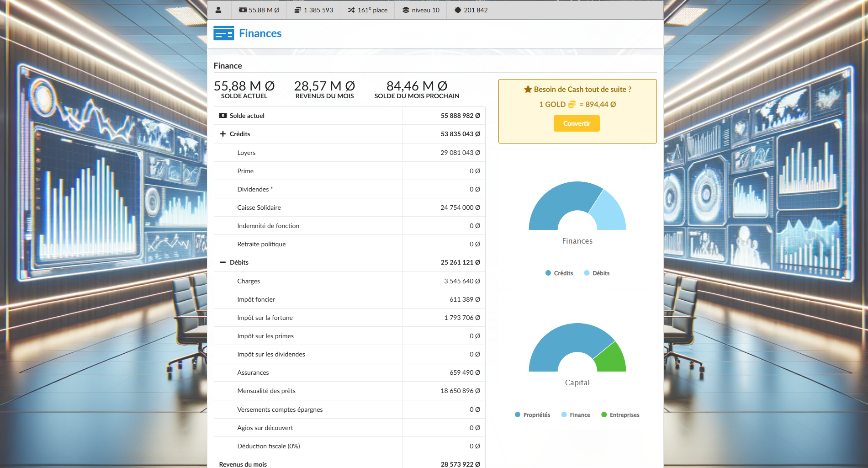
Task: Click the ranking shuffle icon
Action: (351, 10)
